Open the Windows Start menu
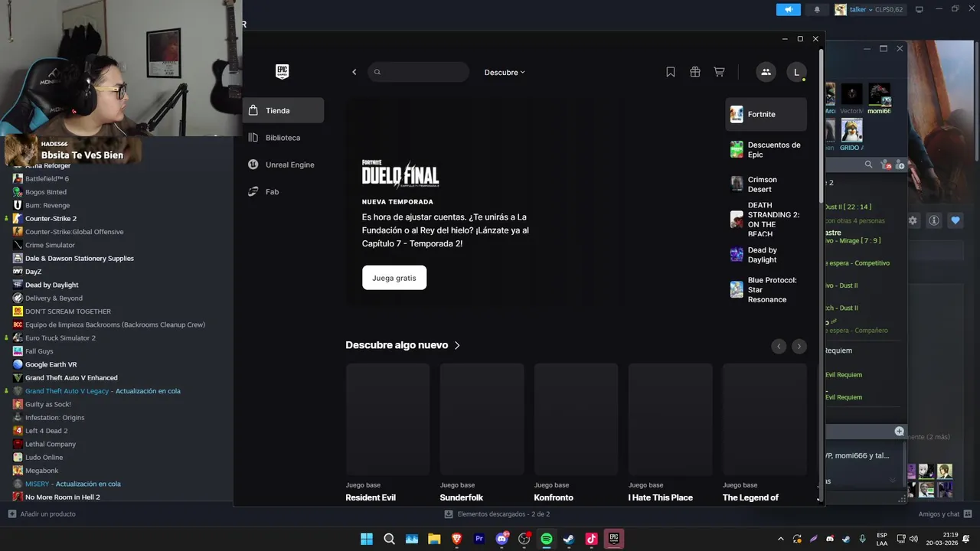 click(x=367, y=539)
